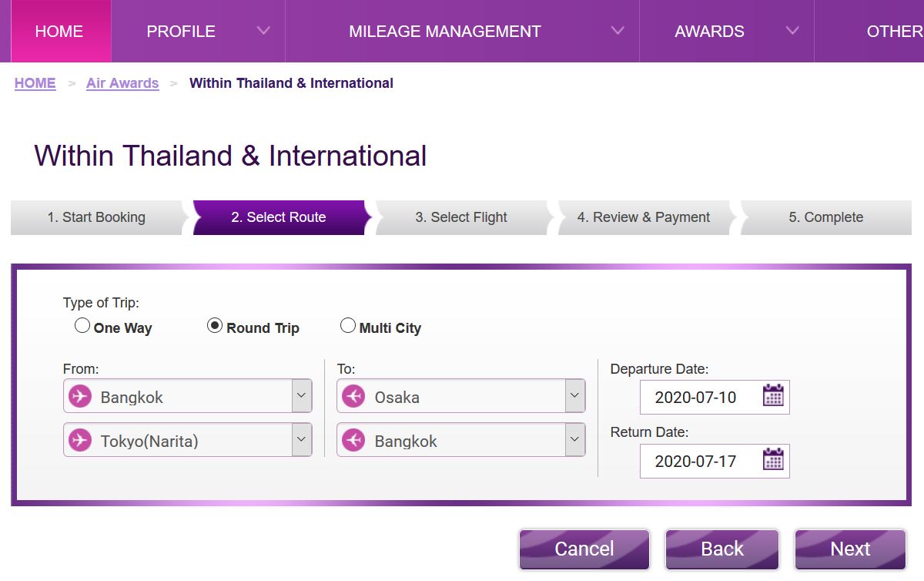Click step 2. Select Route
Image resolution: width=924 pixels, height=581 pixels.
coord(279,217)
